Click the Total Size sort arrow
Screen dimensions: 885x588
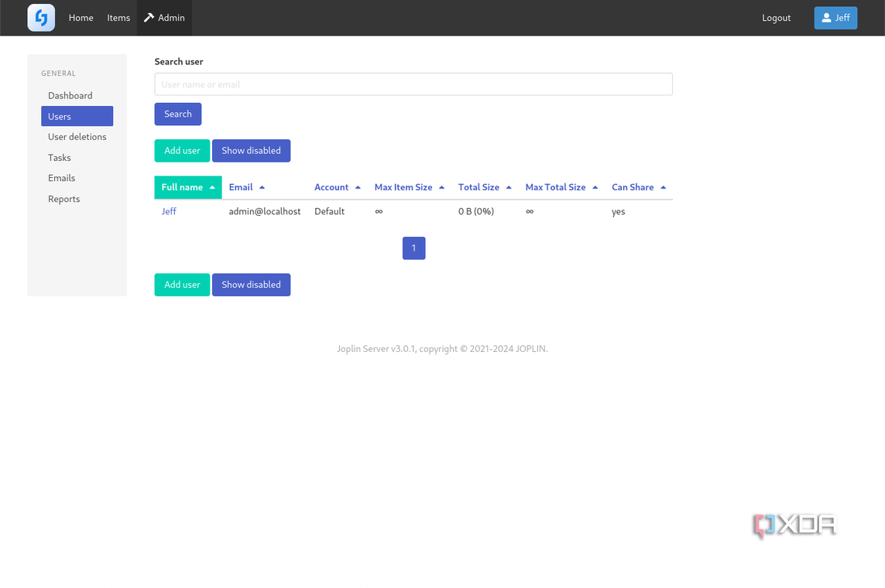click(509, 187)
